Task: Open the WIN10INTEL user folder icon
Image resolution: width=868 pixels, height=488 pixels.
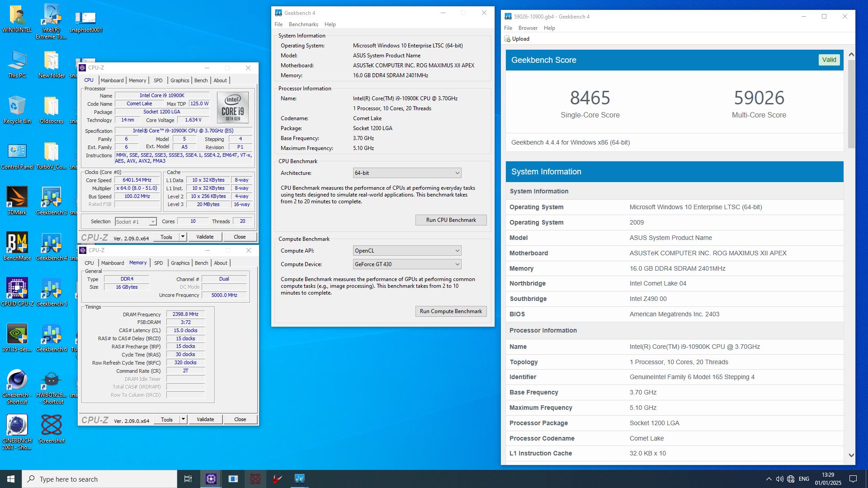Action: tap(17, 19)
